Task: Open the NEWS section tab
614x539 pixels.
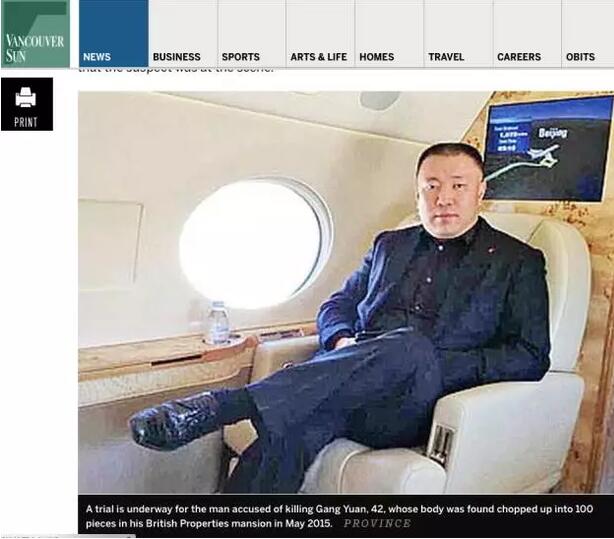Action: point(114,34)
